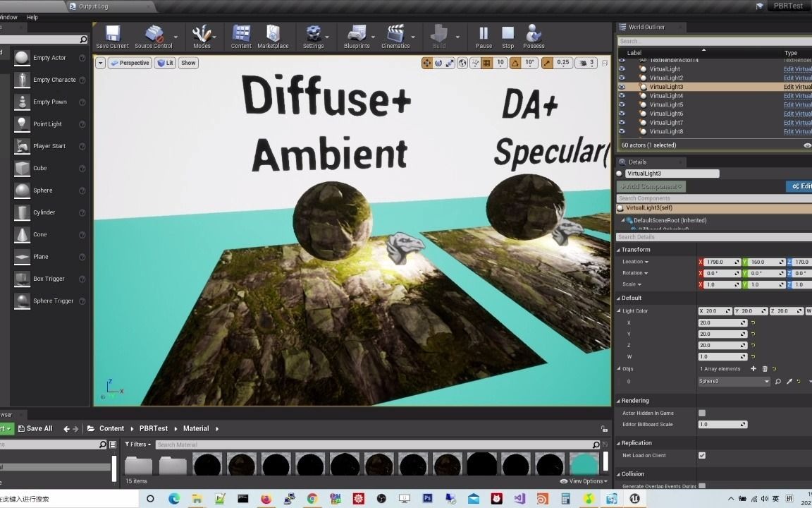Uncheck Net Load on Client

[x=702, y=455]
